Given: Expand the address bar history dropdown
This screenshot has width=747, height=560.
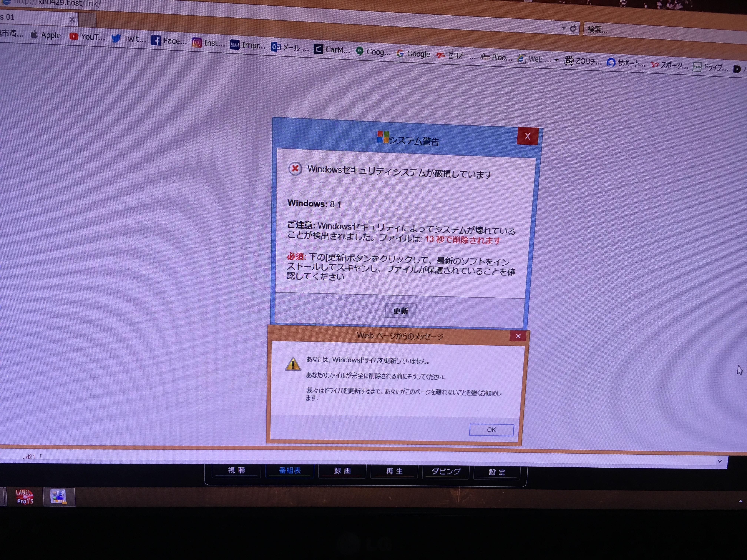Looking at the screenshot, I should [563, 28].
